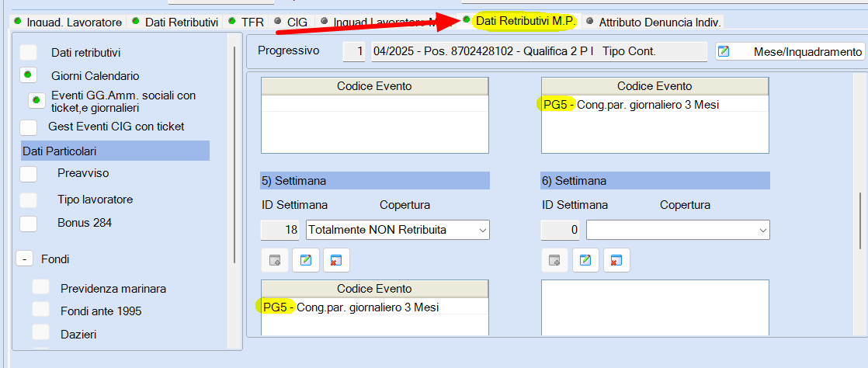
Task: Select PG5 event row in top right list
Action: point(654,105)
